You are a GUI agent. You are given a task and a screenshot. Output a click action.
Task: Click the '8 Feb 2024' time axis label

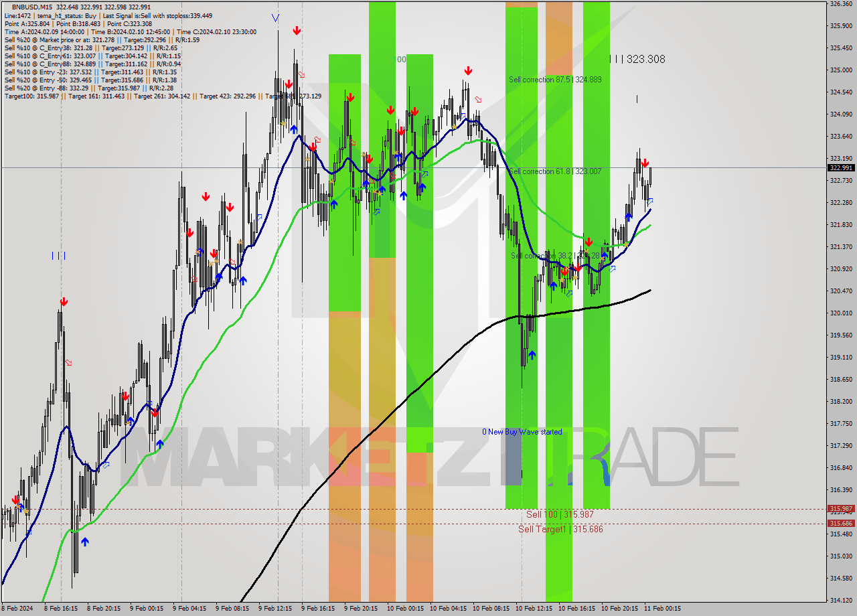17,609
